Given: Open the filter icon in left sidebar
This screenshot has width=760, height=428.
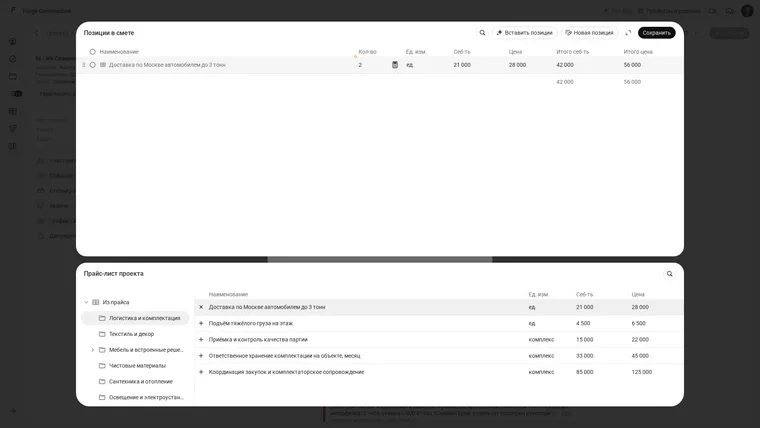Looking at the screenshot, I should [13, 129].
